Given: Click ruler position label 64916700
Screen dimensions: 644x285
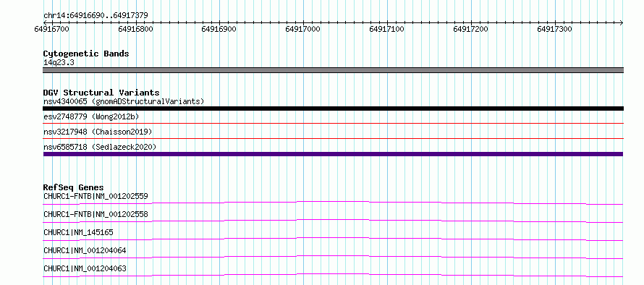Looking at the screenshot, I should [x=52, y=29].
